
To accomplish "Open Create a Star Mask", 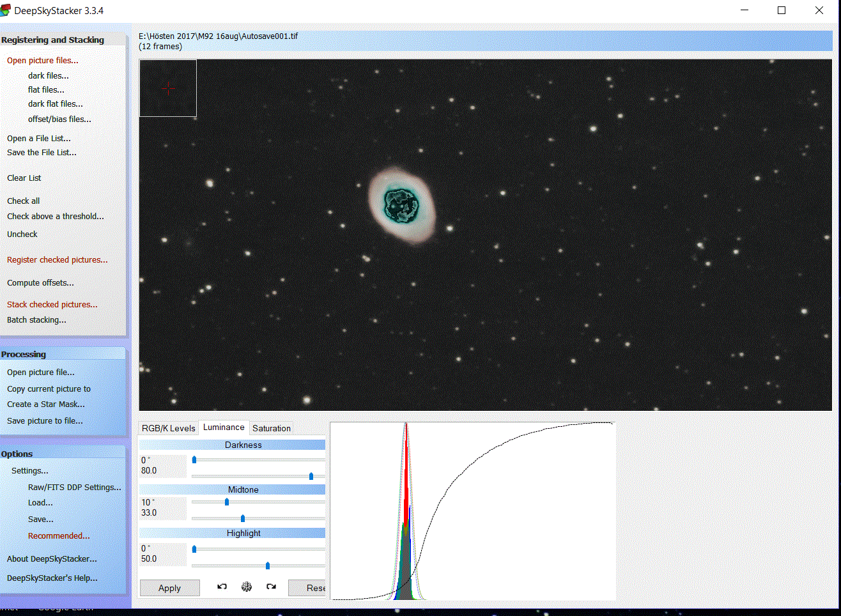I will click(45, 404).
